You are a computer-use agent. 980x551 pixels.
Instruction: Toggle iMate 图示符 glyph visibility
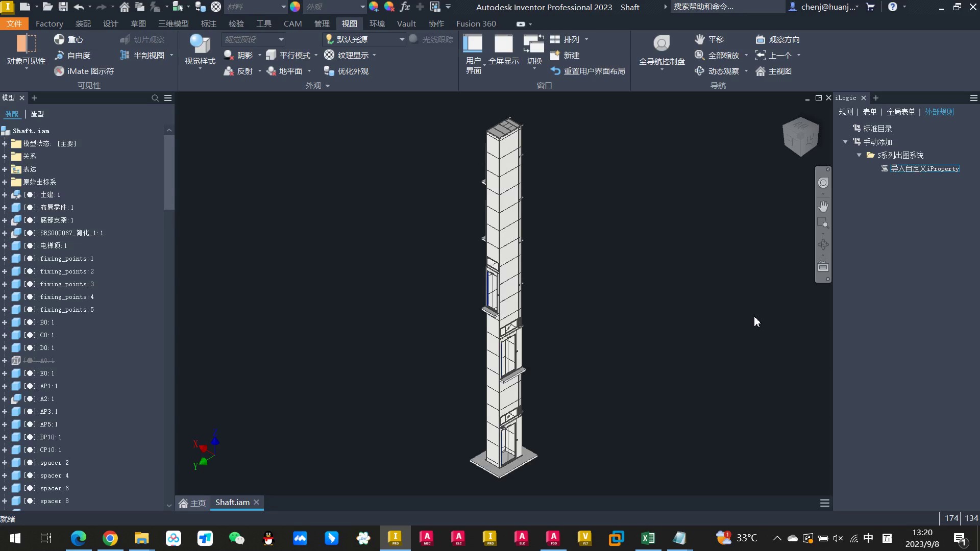(84, 71)
